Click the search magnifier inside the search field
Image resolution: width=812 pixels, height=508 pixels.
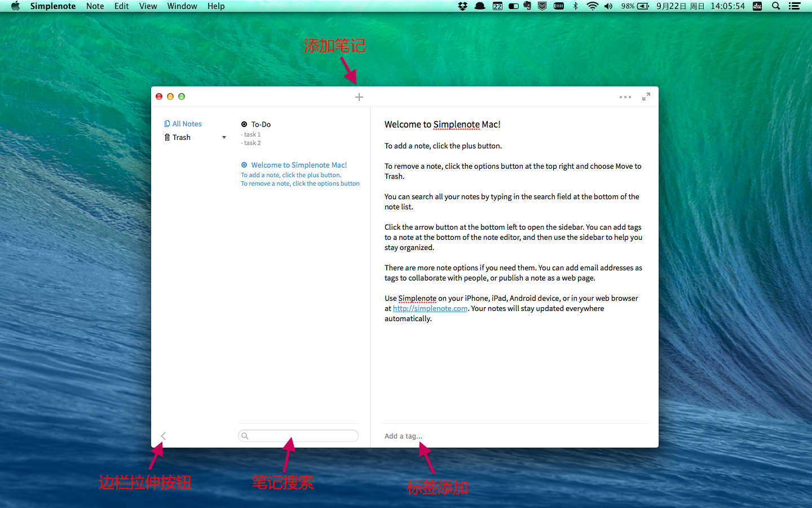tap(245, 436)
